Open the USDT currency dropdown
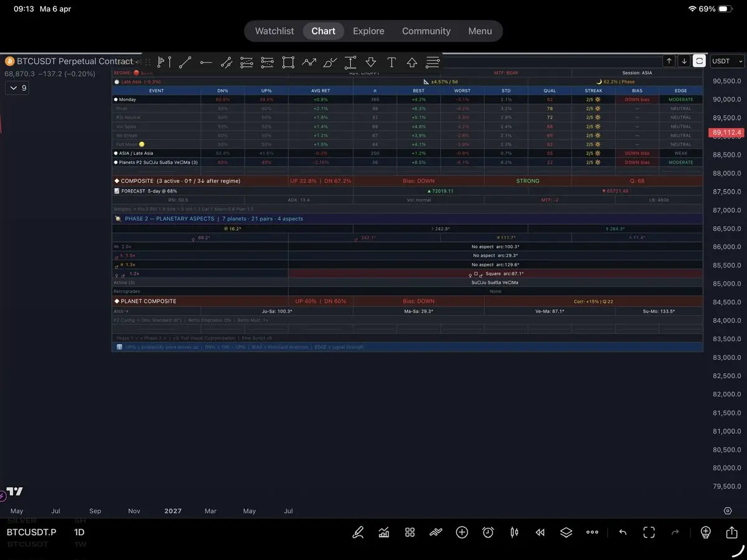Screen dimensions: 747x560 pos(727,61)
